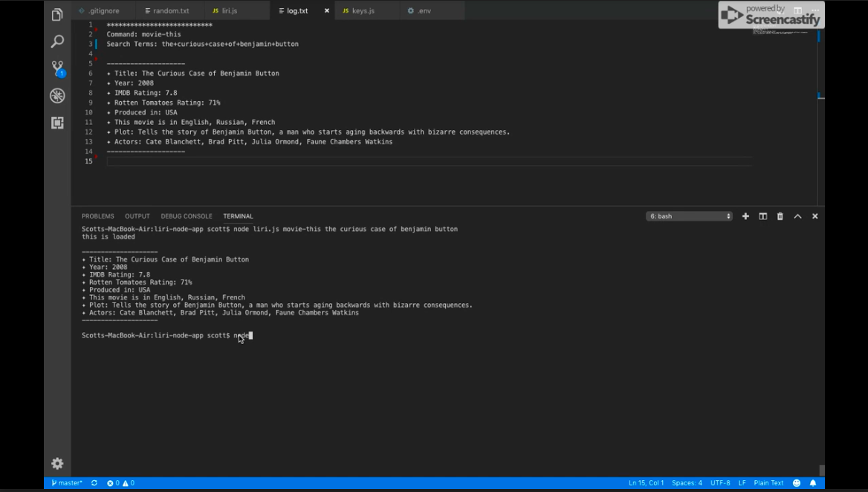Screen dimensions: 868x492
Task: Create a new terminal with plus icon
Action: click(x=745, y=216)
